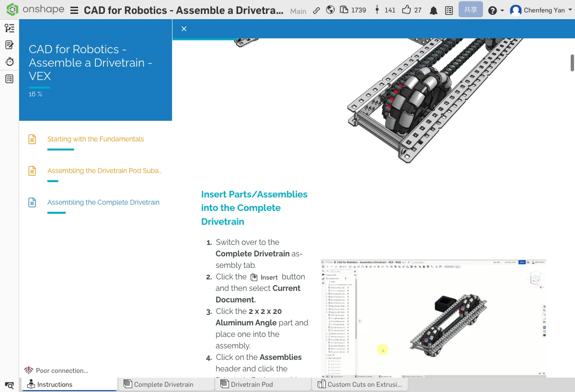Close the lesson panel with X
This screenshot has height=392, width=575.
click(184, 29)
